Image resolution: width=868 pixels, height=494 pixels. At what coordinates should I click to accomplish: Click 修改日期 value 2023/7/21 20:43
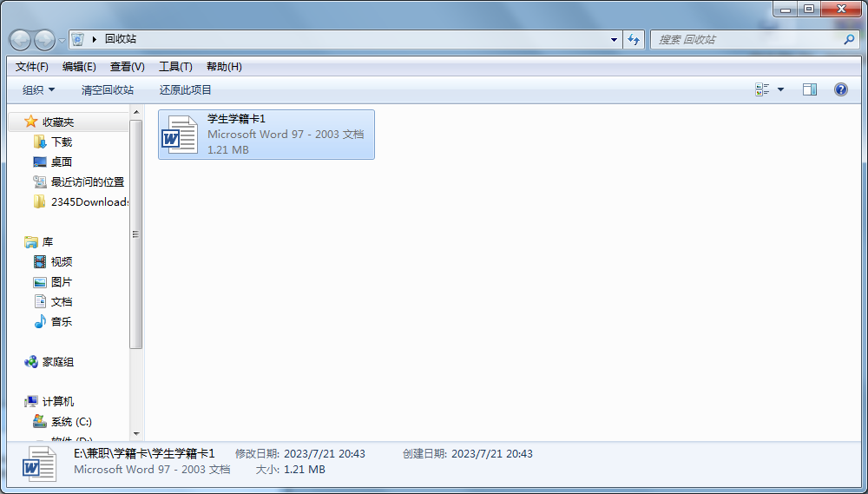[x=325, y=454]
